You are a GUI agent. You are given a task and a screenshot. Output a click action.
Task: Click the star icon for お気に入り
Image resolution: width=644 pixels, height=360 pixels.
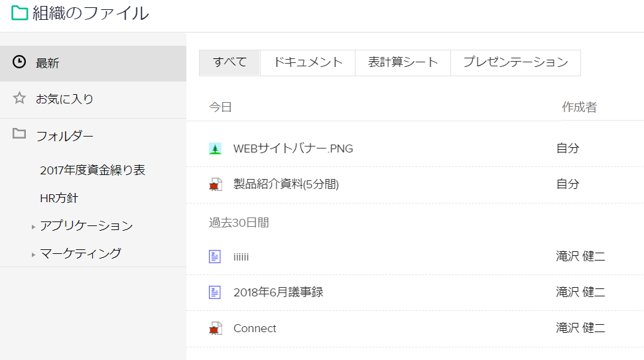[20, 99]
